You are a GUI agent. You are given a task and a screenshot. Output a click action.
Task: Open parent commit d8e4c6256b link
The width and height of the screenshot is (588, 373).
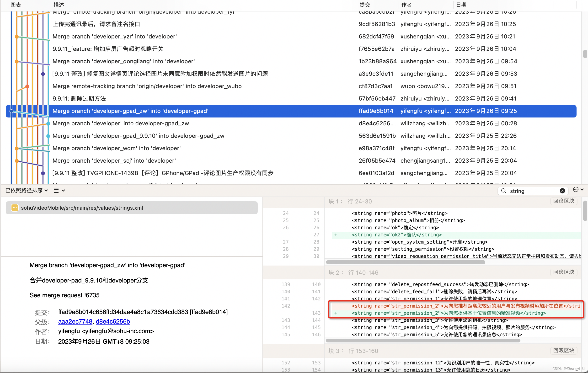click(113, 321)
